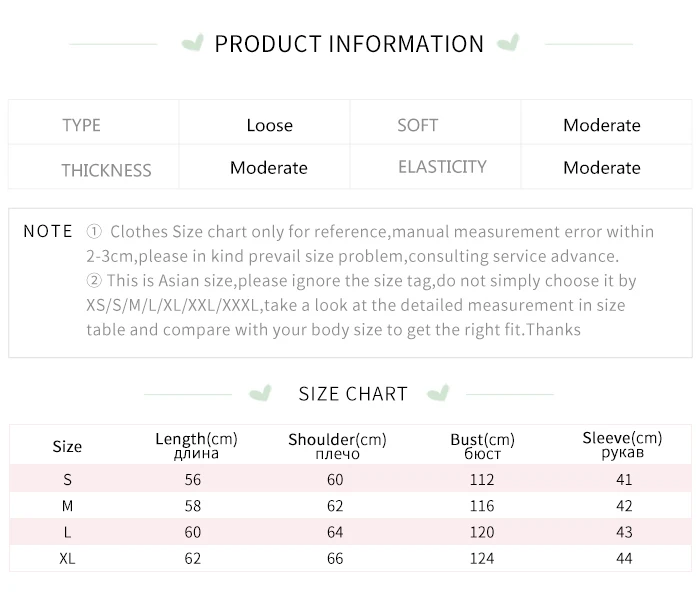Click the green heart left of SIZE CHART
The image size is (700, 608).
point(261,392)
